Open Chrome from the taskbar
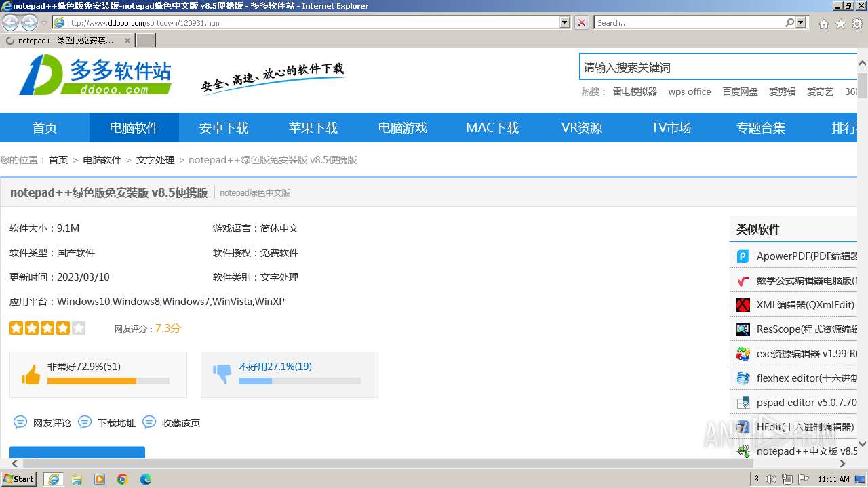 (123, 479)
